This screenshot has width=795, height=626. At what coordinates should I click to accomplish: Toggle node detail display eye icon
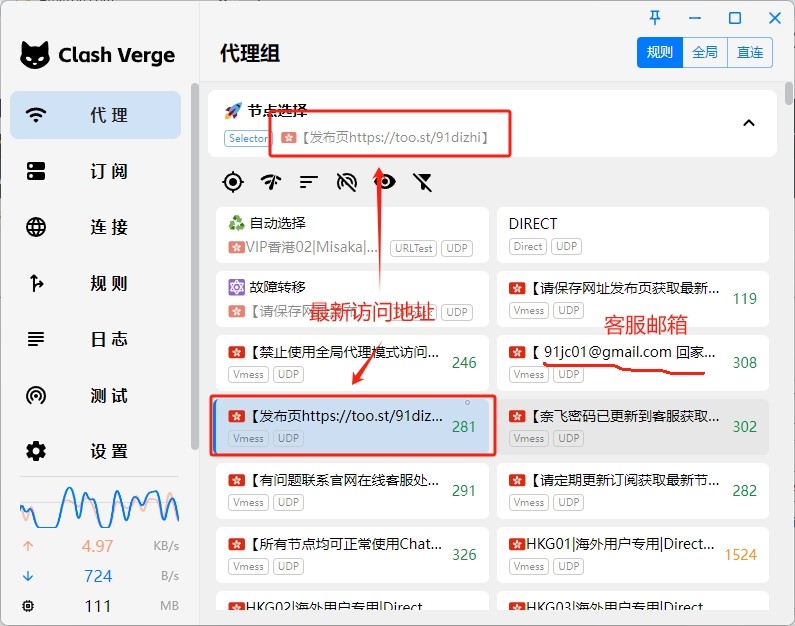tap(386, 182)
